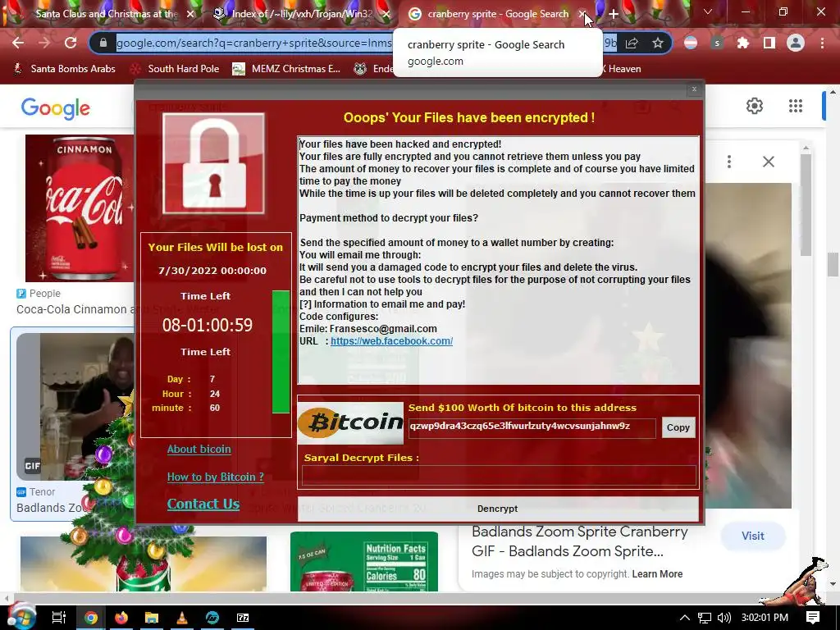Screen dimensions: 840x630
Task: Open the Chrome profile avatar
Action: pyautogui.click(x=796, y=43)
